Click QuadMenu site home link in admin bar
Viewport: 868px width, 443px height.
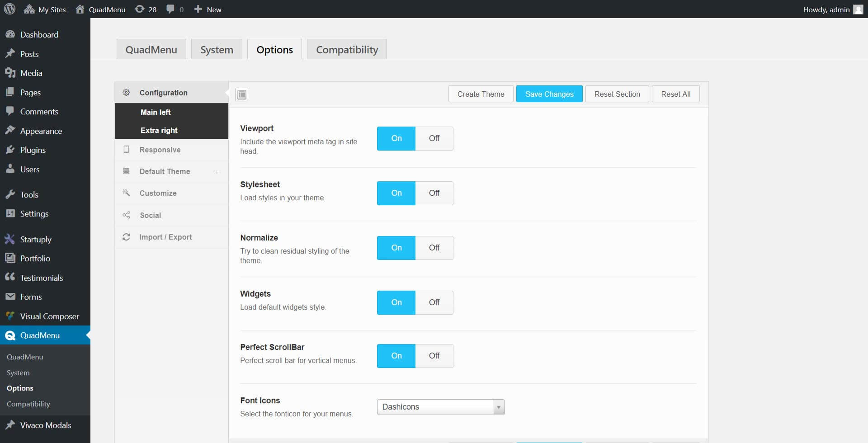(100, 9)
